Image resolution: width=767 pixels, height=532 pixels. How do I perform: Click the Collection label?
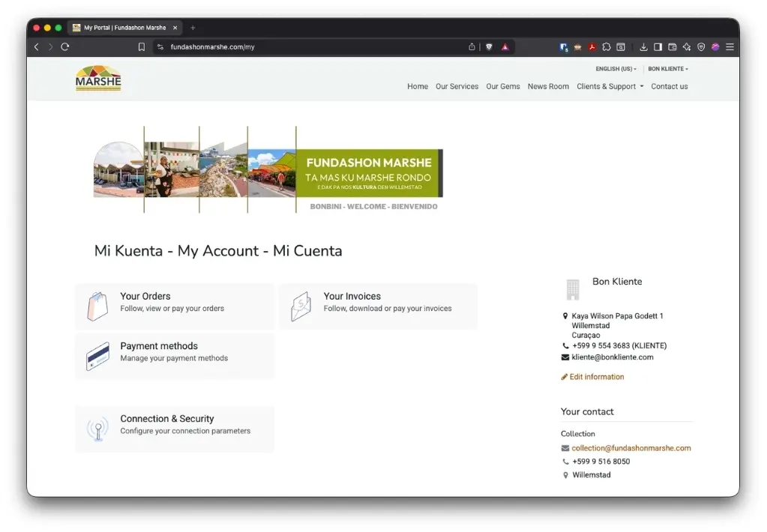pyautogui.click(x=578, y=434)
